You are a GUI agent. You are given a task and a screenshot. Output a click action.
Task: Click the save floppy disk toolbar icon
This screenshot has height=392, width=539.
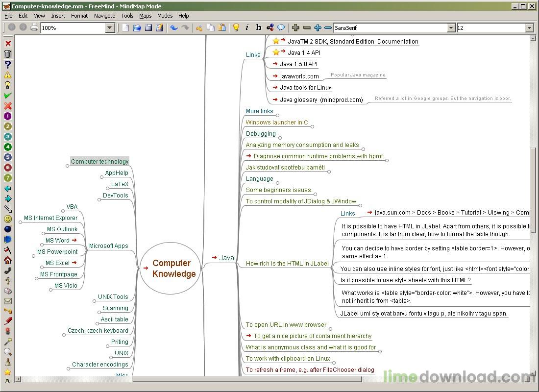click(148, 27)
